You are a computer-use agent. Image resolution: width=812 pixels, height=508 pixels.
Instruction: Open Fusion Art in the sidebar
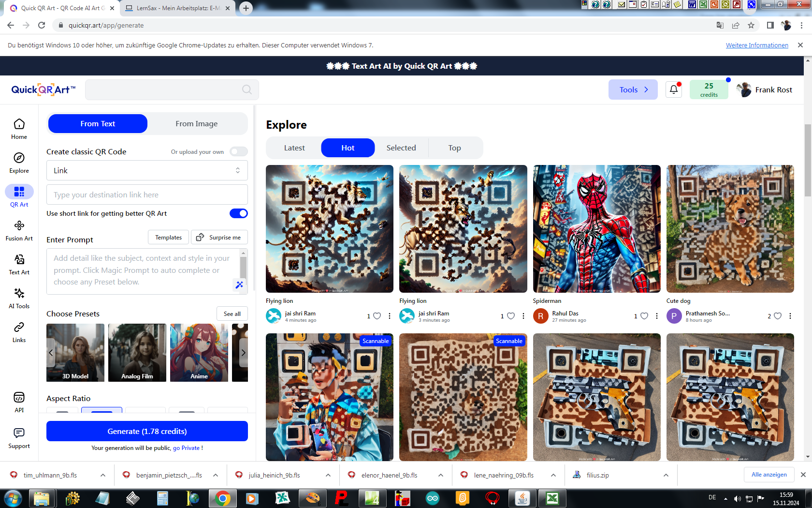(x=19, y=230)
